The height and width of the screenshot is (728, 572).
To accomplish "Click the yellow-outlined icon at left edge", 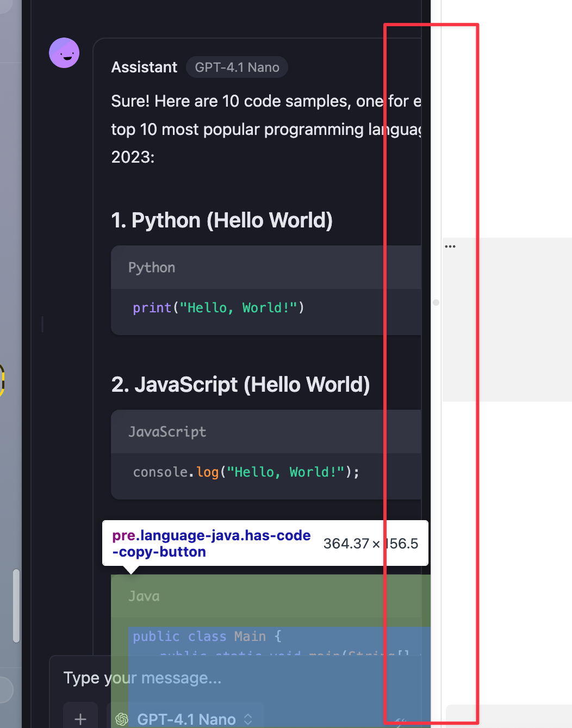I will [2, 379].
